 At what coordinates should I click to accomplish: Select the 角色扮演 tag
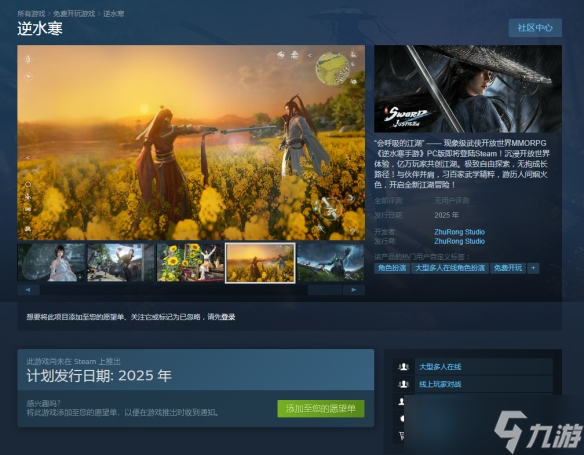tap(392, 268)
